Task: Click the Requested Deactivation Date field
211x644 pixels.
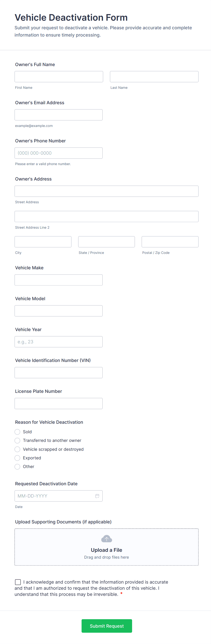Action: coord(55,496)
